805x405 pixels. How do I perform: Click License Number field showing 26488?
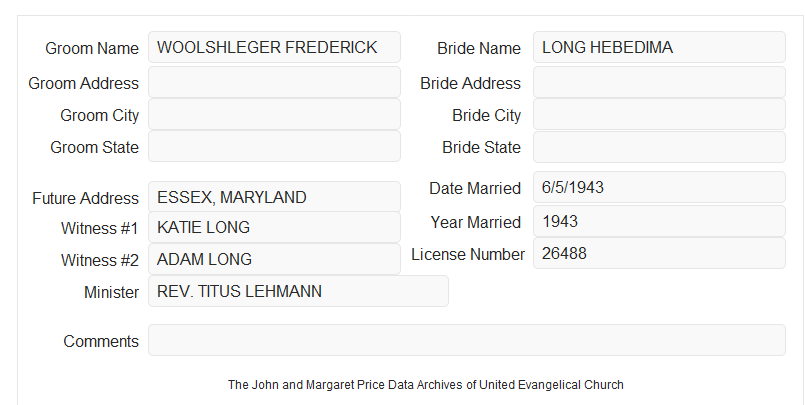pyautogui.click(x=659, y=253)
